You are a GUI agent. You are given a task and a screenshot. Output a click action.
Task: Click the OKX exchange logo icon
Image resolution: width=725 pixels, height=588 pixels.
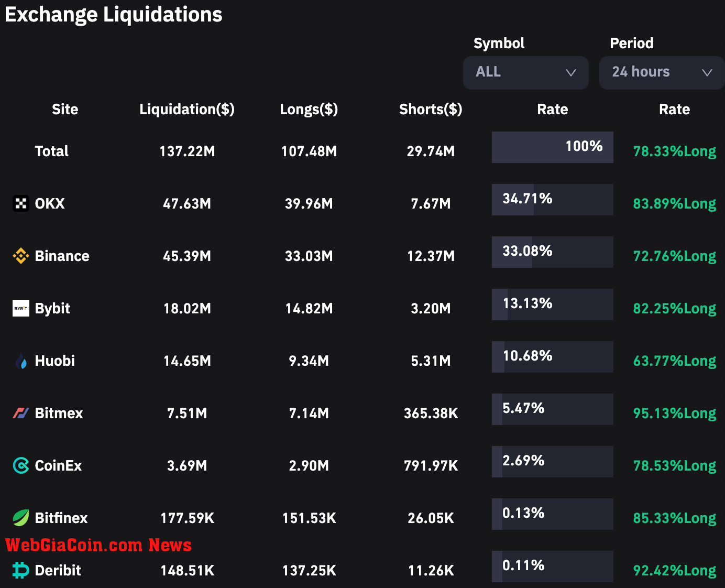point(21,203)
